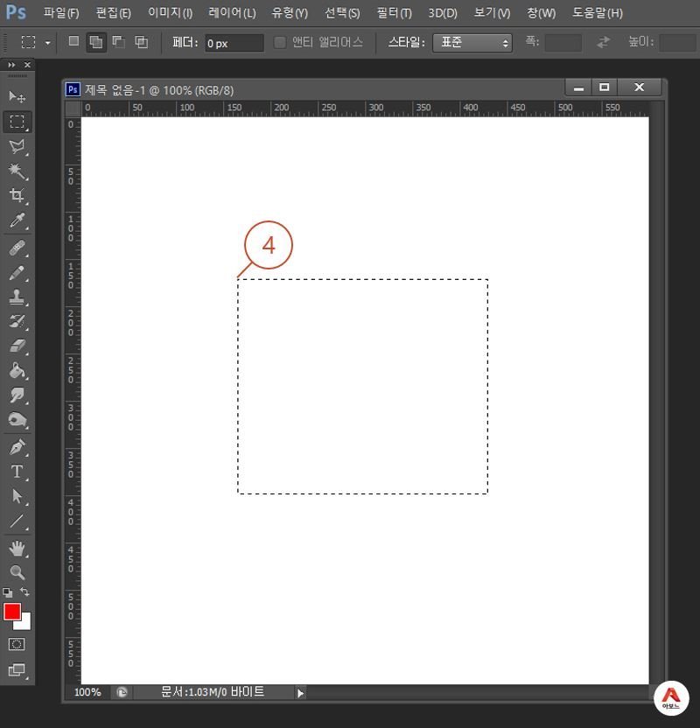
Task: Open the 필터(T) menu
Action: point(394,12)
